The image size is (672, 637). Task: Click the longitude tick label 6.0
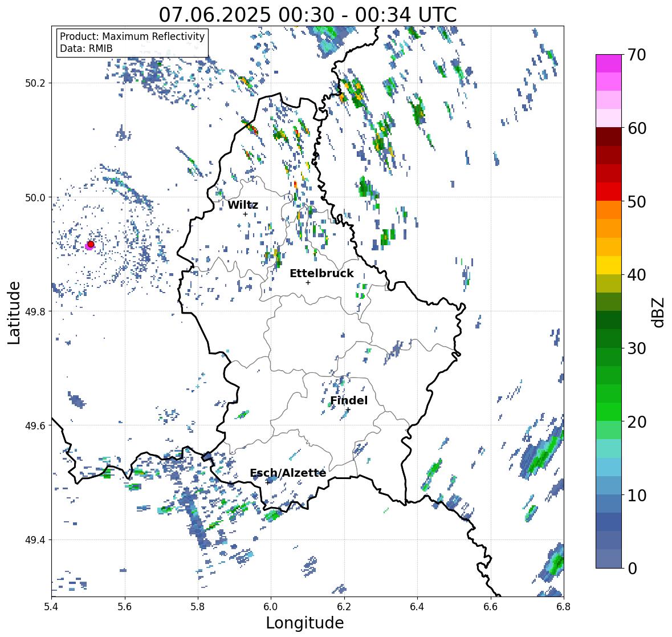(271, 607)
